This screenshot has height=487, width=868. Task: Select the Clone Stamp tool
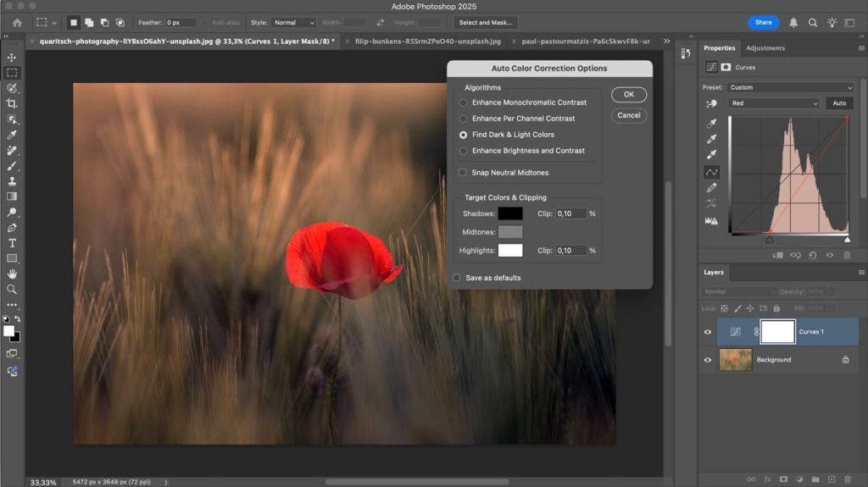[x=12, y=181]
